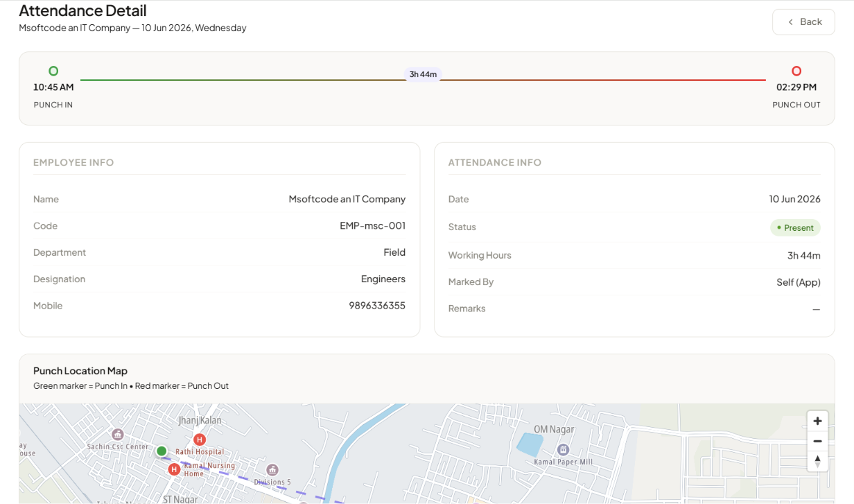Click the red punch-out circle marker
This screenshot has height=504, width=854.
click(x=796, y=71)
